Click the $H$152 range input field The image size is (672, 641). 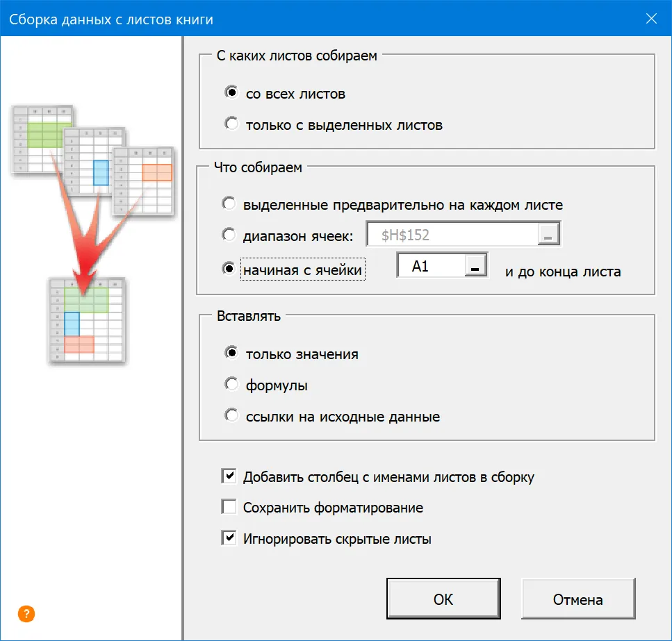pos(452,234)
